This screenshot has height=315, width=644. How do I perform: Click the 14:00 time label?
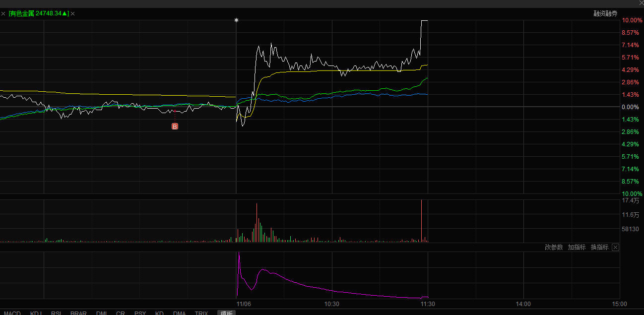[x=523, y=304]
